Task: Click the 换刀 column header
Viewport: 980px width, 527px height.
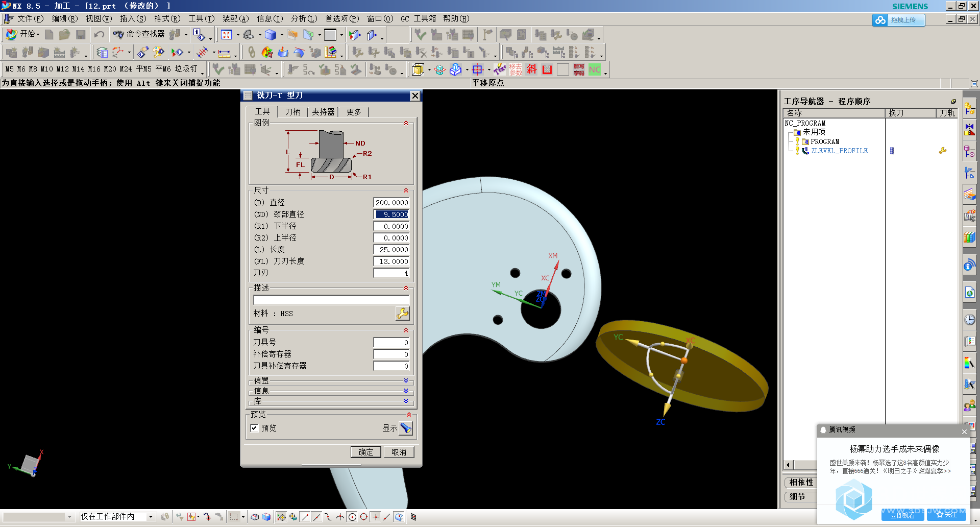Action: pyautogui.click(x=910, y=113)
